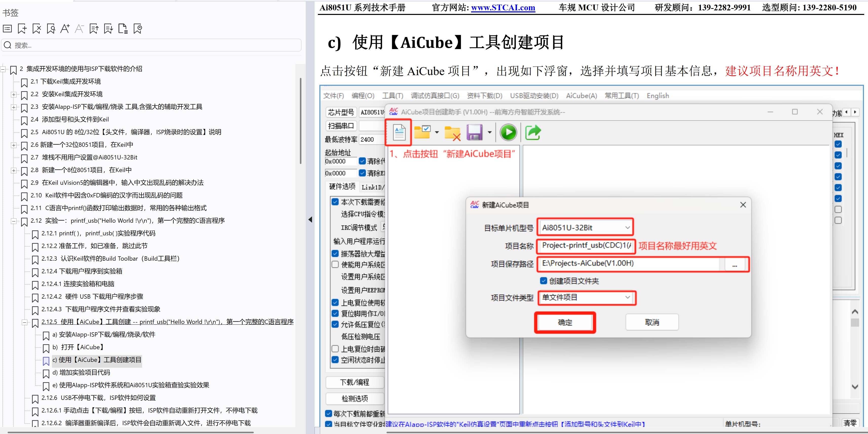Enable the 上电复位时由硬 checkbox

[x=335, y=348]
